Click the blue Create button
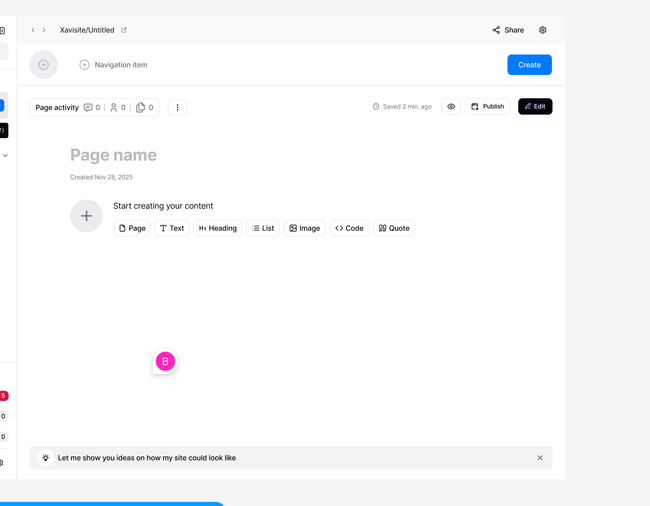This screenshot has height=506, width=650. pyautogui.click(x=529, y=65)
